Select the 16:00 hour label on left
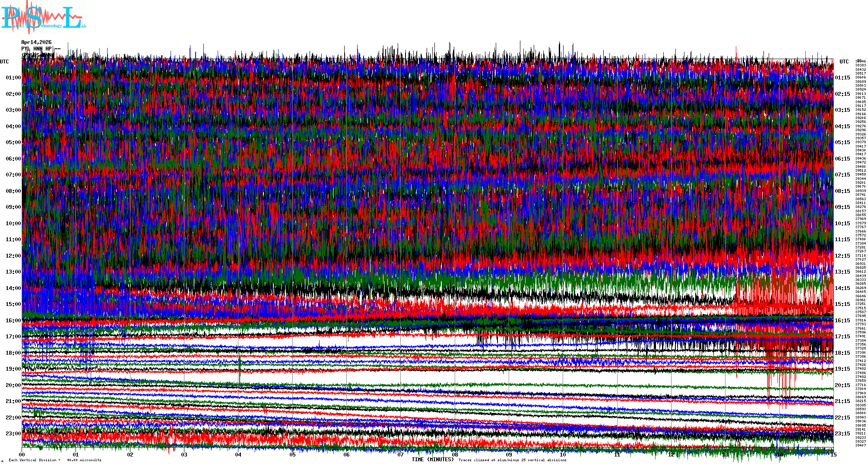 (x=13, y=321)
